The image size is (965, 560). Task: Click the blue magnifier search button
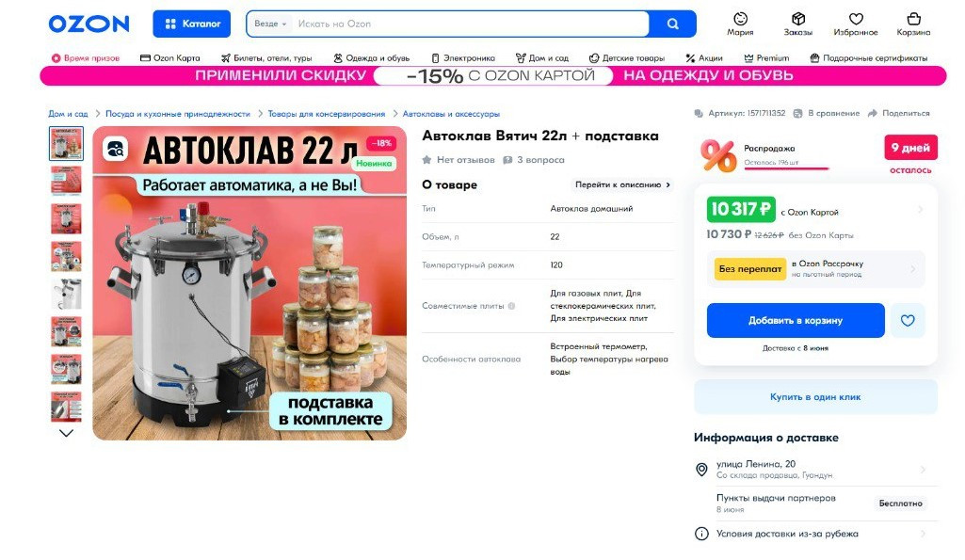672,24
